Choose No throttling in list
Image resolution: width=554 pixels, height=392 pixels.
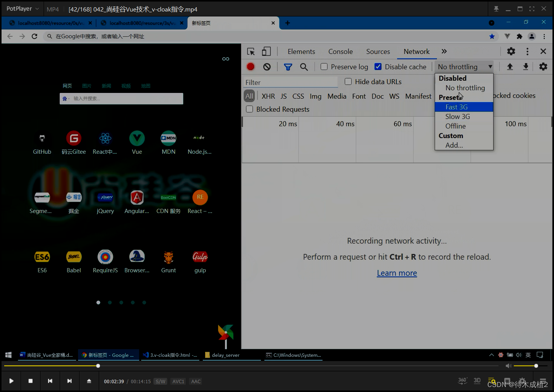tap(464, 88)
